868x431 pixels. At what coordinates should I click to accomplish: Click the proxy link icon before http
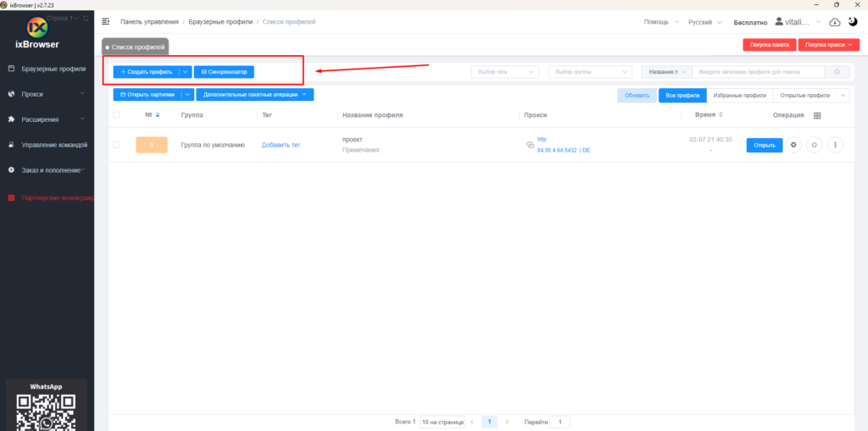tap(530, 145)
